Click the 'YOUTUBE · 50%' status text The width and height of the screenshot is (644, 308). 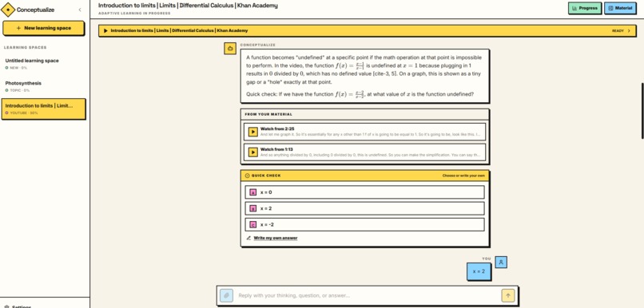[x=24, y=113]
